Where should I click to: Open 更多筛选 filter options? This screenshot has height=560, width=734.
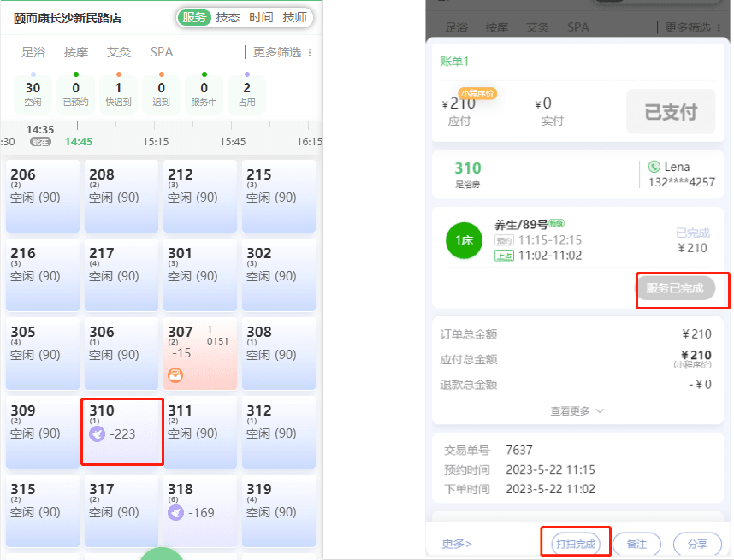click(277, 52)
